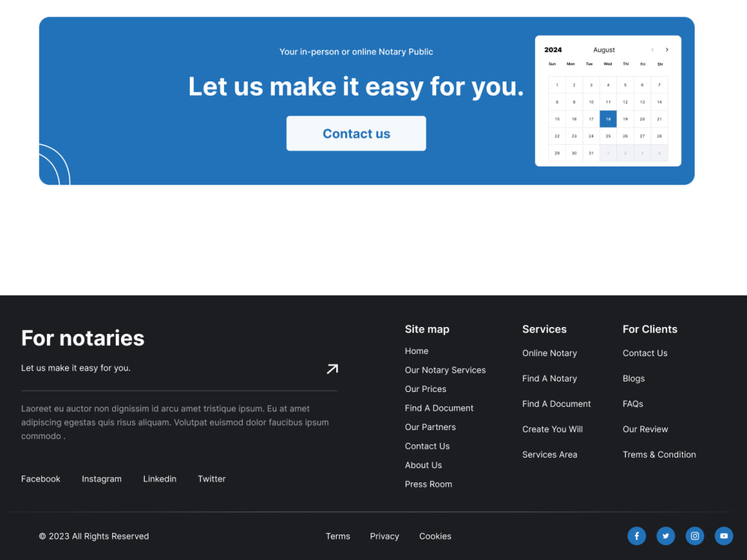The height and width of the screenshot is (560, 747).
Task: Open Our Review link
Action: pyautogui.click(x=645, y=429)
